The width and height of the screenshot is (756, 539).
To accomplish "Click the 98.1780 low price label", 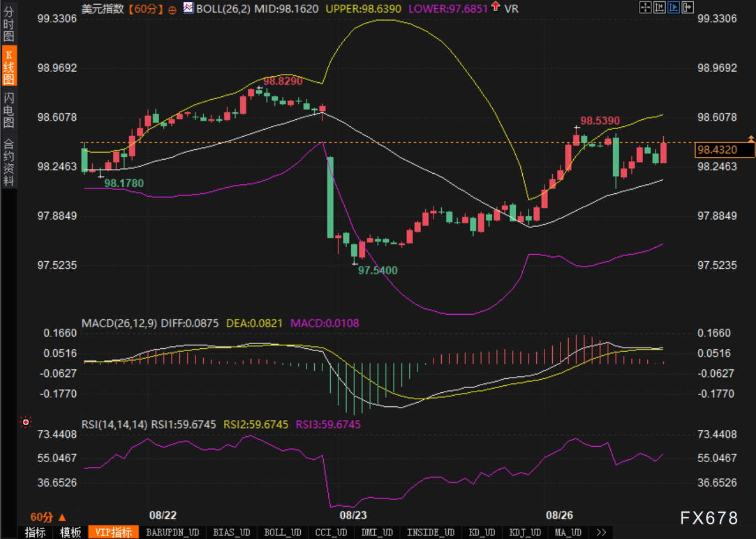I will (124, 183).
